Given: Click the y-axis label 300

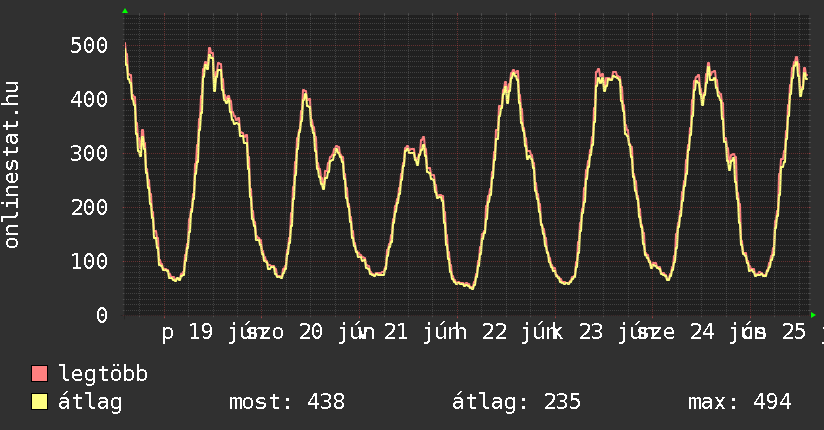Looking at the screenshot, I should click(x=89, y=153).
